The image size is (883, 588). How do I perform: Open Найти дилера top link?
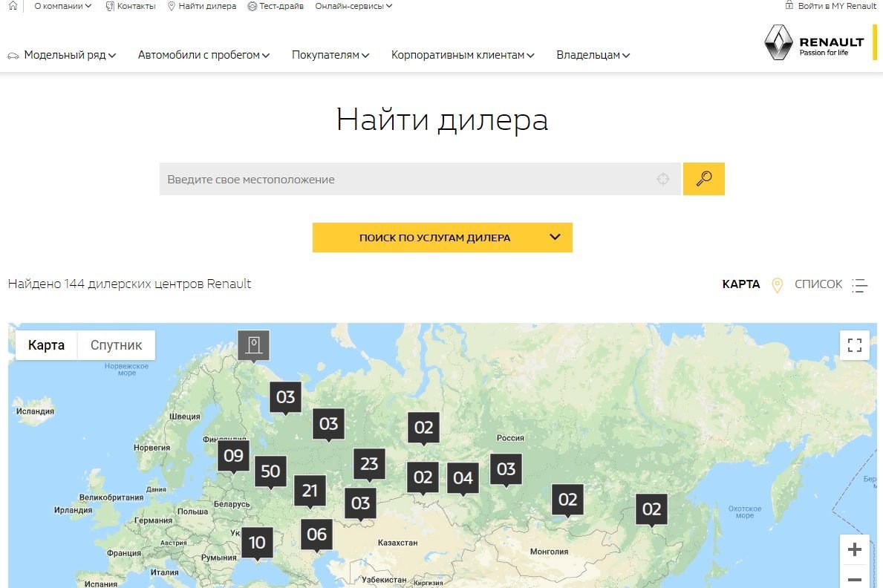[201, 6]
